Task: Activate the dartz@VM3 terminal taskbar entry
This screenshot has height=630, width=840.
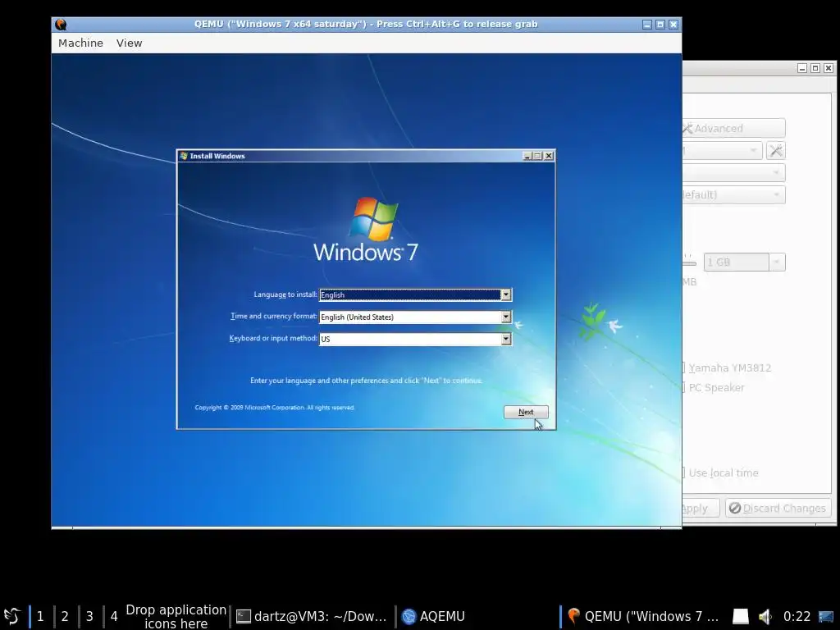Action: click(x=312, y=617)
